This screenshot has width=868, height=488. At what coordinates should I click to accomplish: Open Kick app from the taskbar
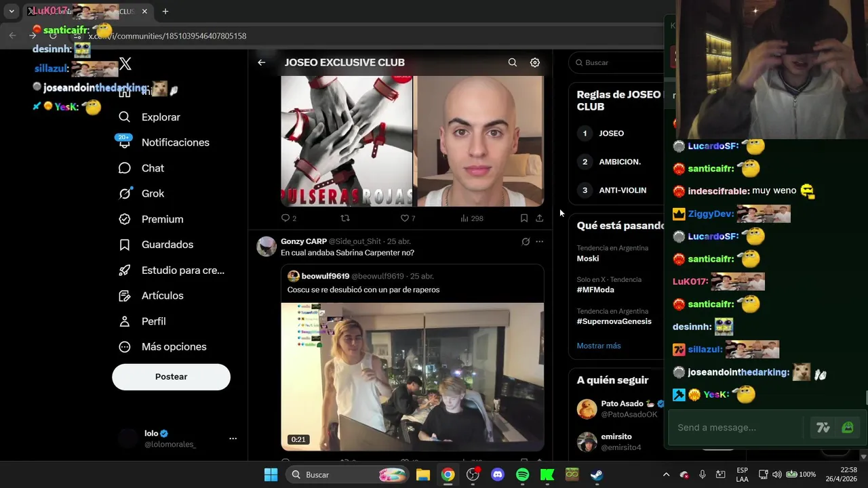pos(547,474)
